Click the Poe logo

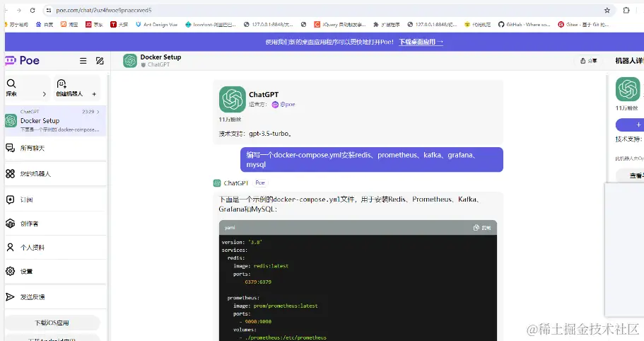23,61
